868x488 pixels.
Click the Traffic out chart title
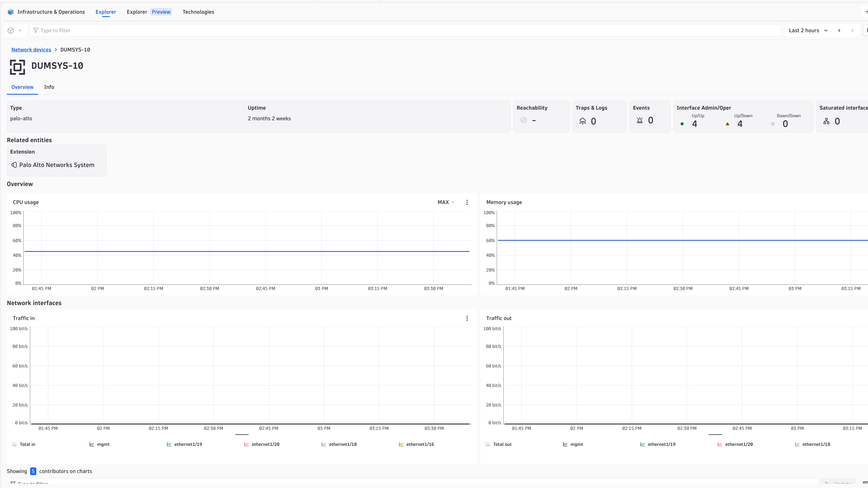499,318
